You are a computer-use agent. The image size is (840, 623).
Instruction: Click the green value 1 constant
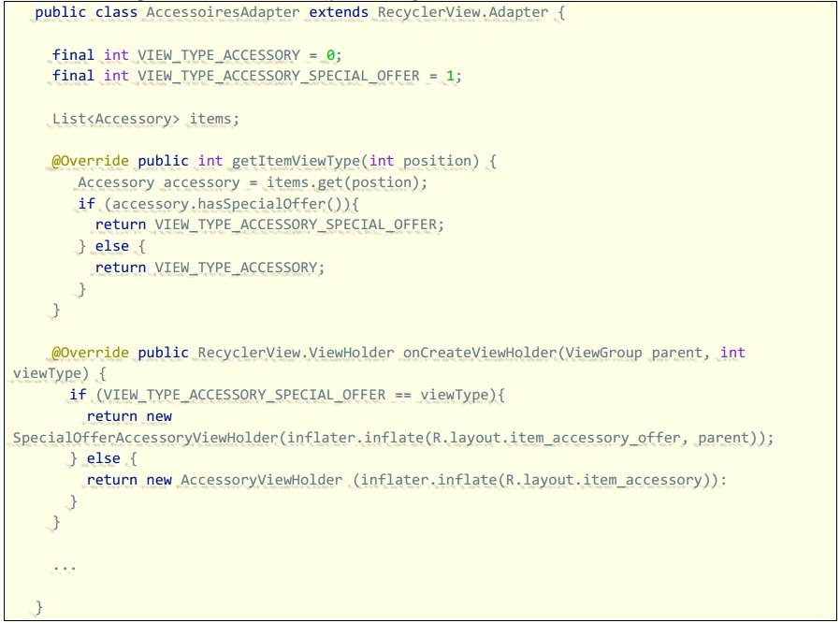(450, 76)
